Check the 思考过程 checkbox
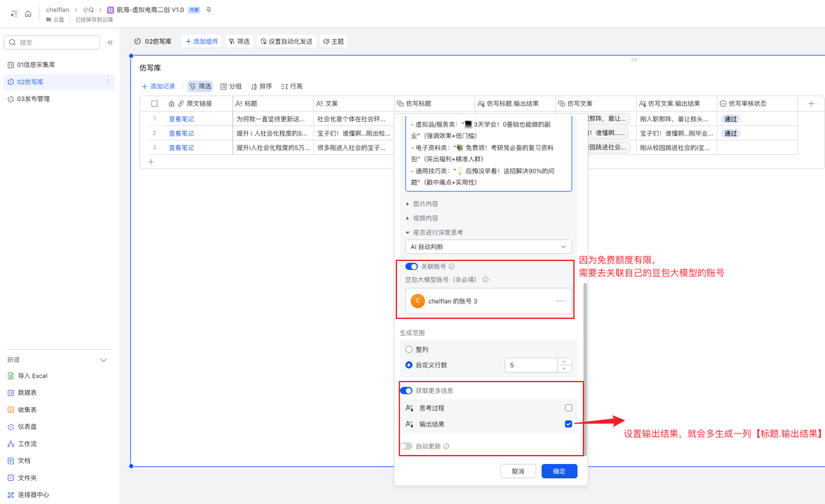 click(568, 408)
